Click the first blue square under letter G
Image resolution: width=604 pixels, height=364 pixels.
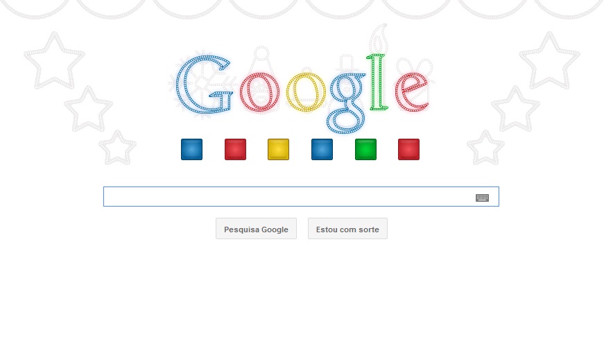(x=191, y=149)
